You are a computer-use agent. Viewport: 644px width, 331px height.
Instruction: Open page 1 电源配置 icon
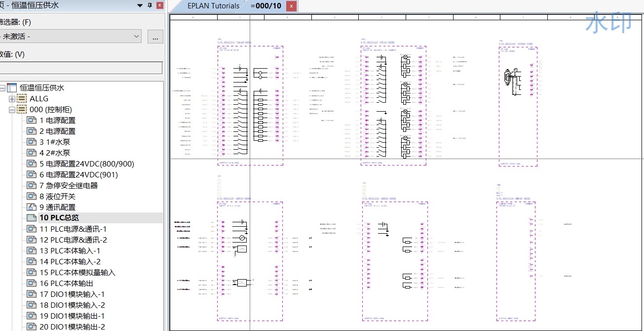point(32,120)
